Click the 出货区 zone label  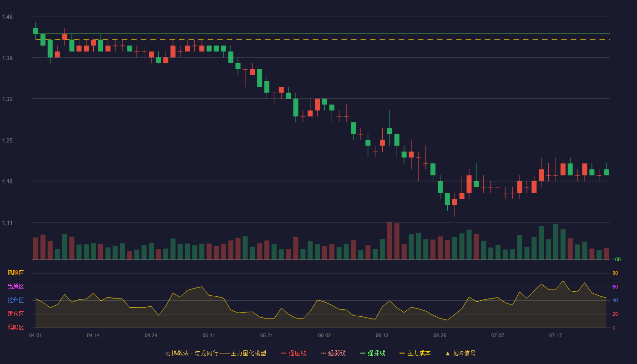[x=15, y=287]
